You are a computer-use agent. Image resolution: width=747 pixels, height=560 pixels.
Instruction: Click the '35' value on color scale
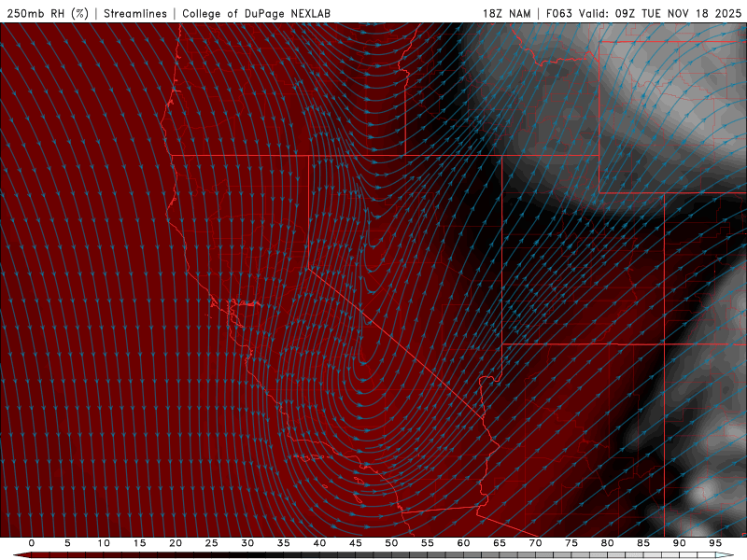[284, 543]
